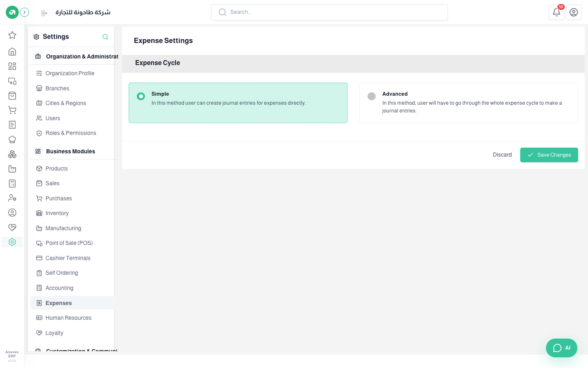Screen dimensions: 588x368
Task: Click Discard button
Action: tap(502, 155)
